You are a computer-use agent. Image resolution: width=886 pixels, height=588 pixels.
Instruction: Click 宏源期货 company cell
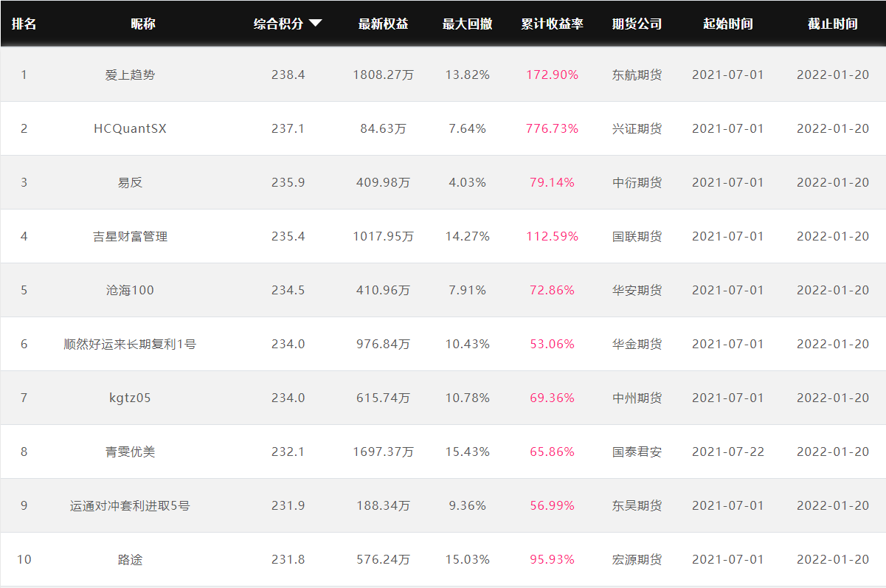(637, 559)
